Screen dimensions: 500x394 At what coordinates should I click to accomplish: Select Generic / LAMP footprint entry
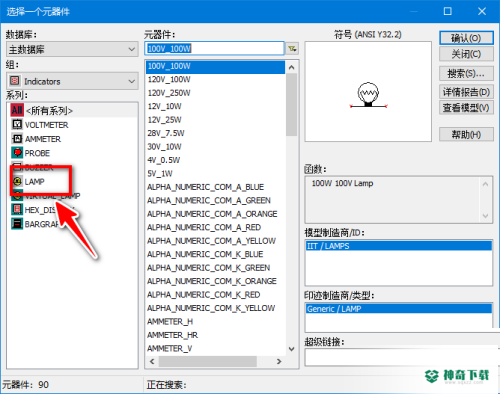[x=399, y=309]
